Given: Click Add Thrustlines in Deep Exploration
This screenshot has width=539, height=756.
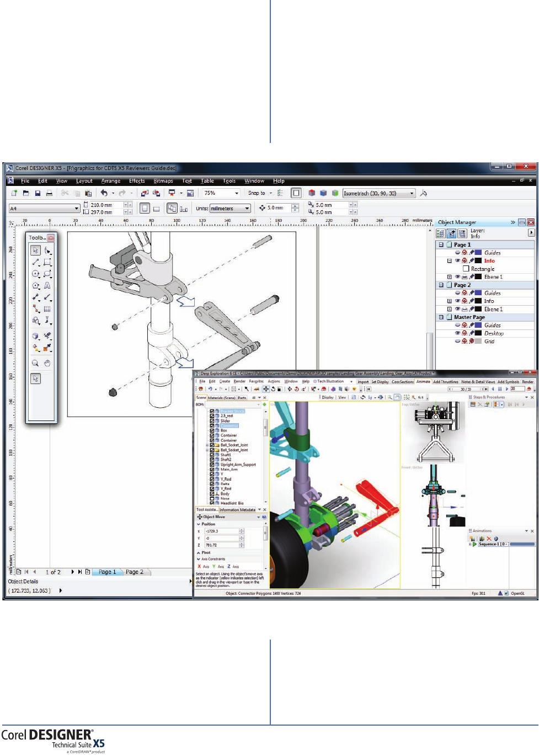Looking at the screenshot, I should click(x=446, y=381).
